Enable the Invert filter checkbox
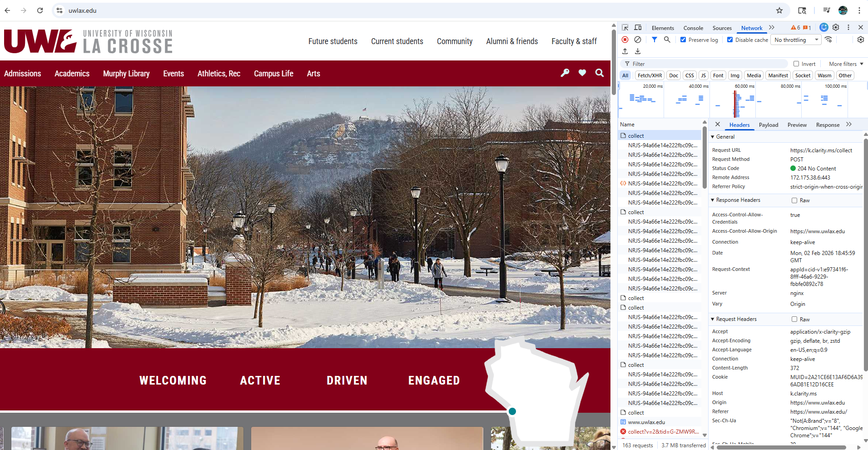 coord(796,64)
